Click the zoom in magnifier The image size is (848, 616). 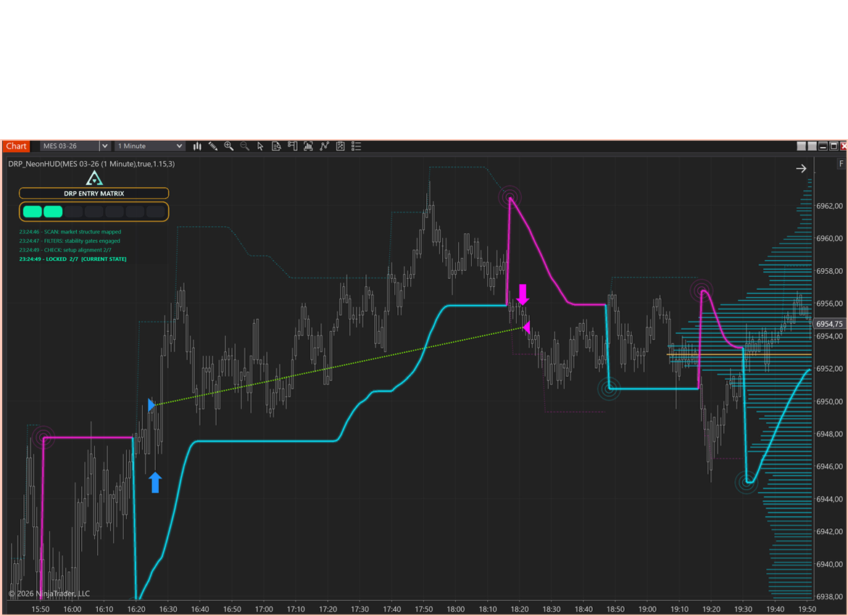pyautogui.click(x=229, y=146)
